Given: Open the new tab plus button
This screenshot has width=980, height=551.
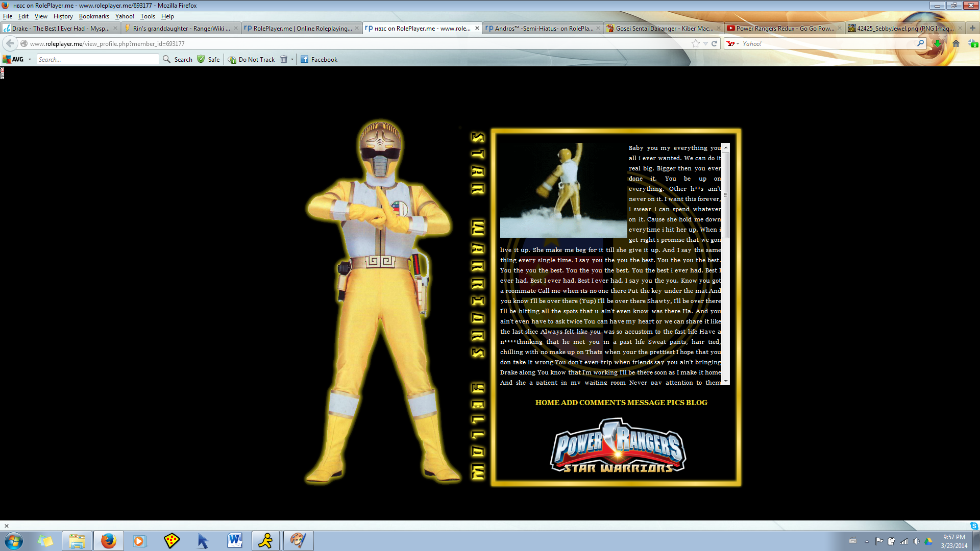Looking at the screenshot, I should pyautogui.click(x=972, y=28).
